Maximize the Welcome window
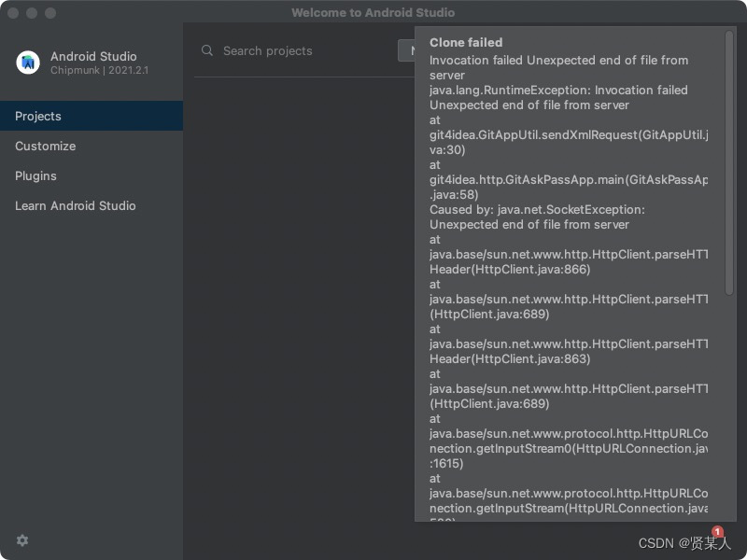Image resolution: width=747 pixels, height=560 pixels. [x=50, y=13]
